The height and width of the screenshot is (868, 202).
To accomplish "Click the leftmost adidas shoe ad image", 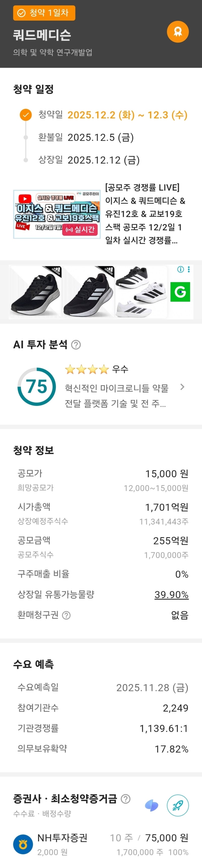I will coord(35,292).
